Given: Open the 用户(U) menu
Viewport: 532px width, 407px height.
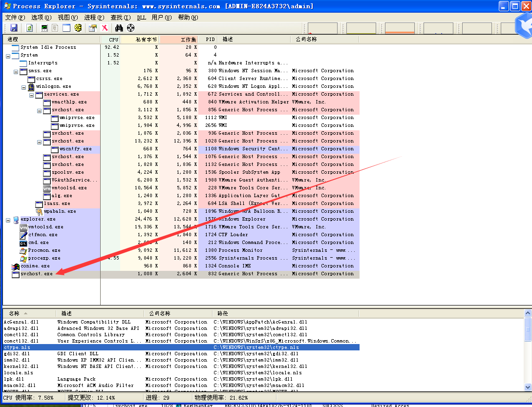Looking at the screenshot, I should [162, 17].
